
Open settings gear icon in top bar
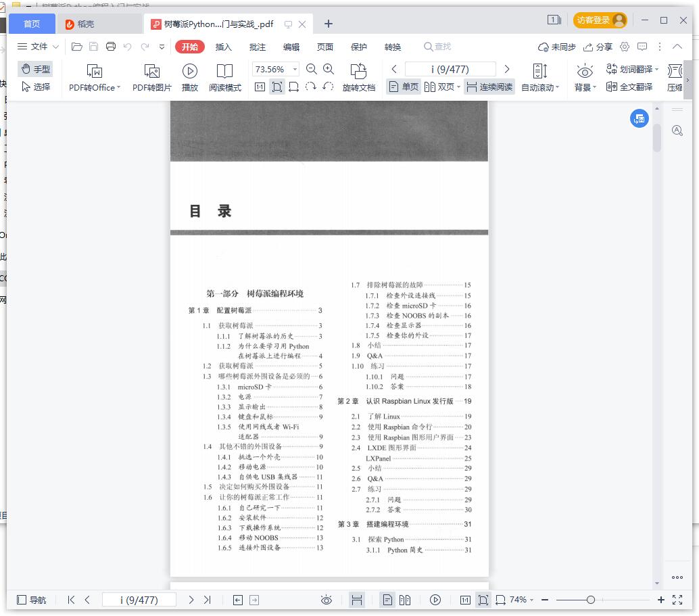tap(625, 47)
